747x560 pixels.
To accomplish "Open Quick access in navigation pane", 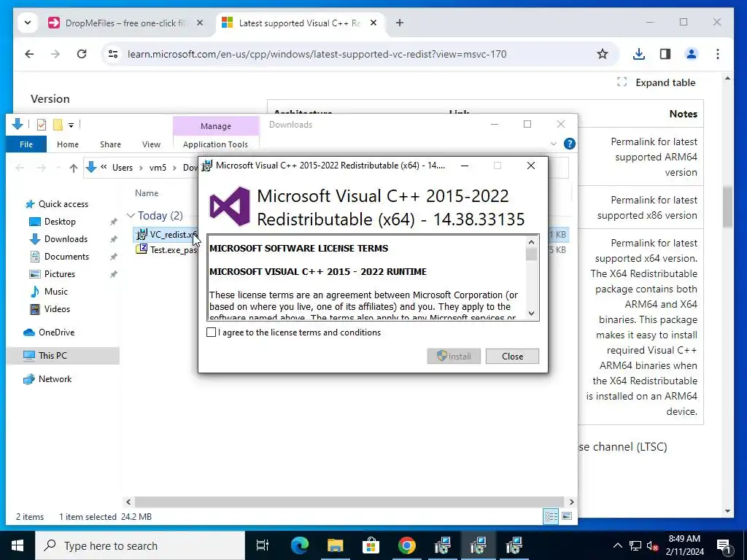I will (x=63, y=204).
